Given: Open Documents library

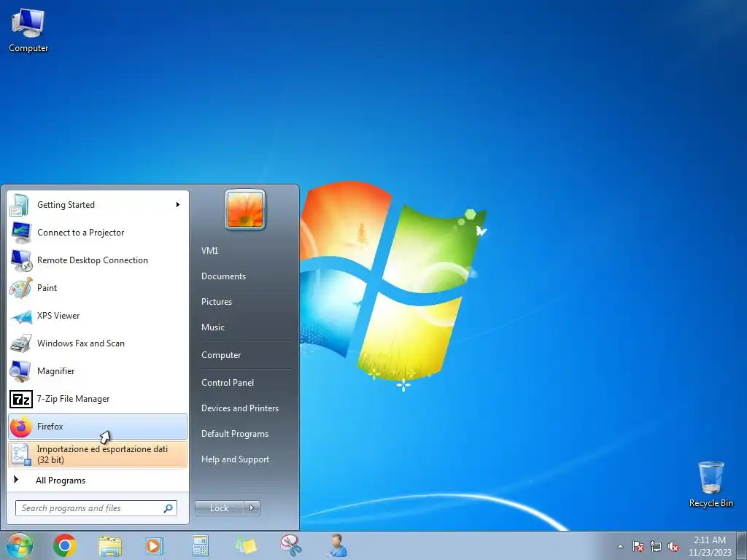Looking at the screenshot, I should [x=223, y=276].
